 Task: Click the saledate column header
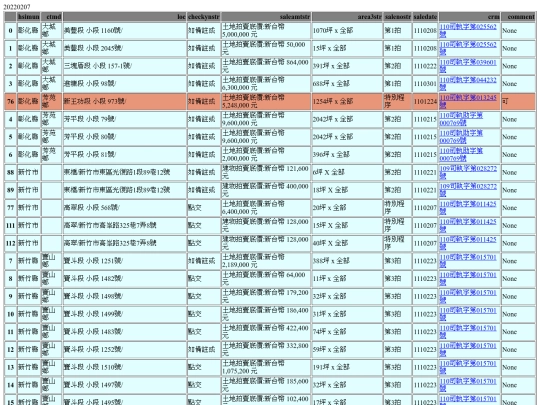[x=425, y=17]
